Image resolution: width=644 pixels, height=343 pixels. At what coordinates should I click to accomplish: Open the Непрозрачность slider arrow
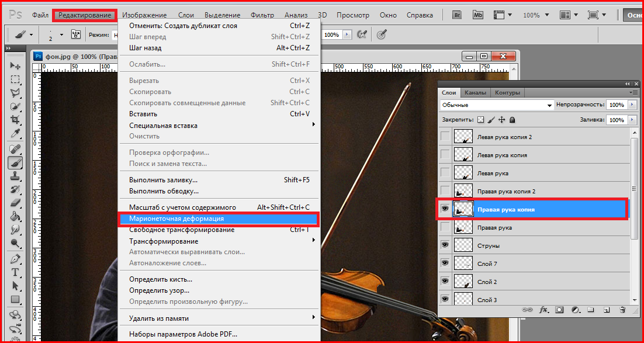pos(632,105)
